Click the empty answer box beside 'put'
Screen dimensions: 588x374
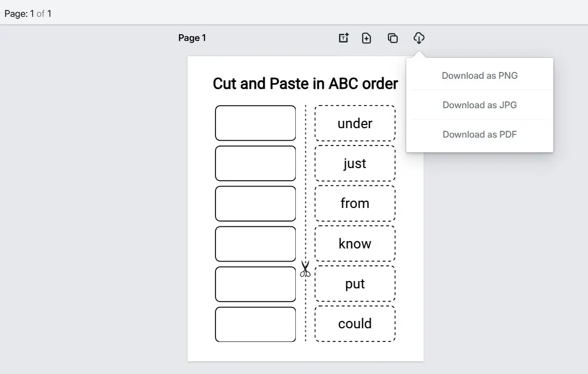[255, 284]
